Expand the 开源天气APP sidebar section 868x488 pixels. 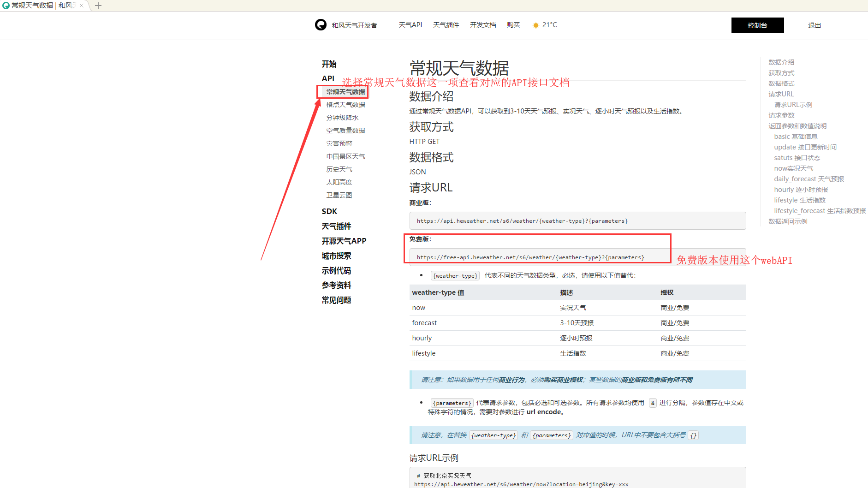[x=344, y=241]
